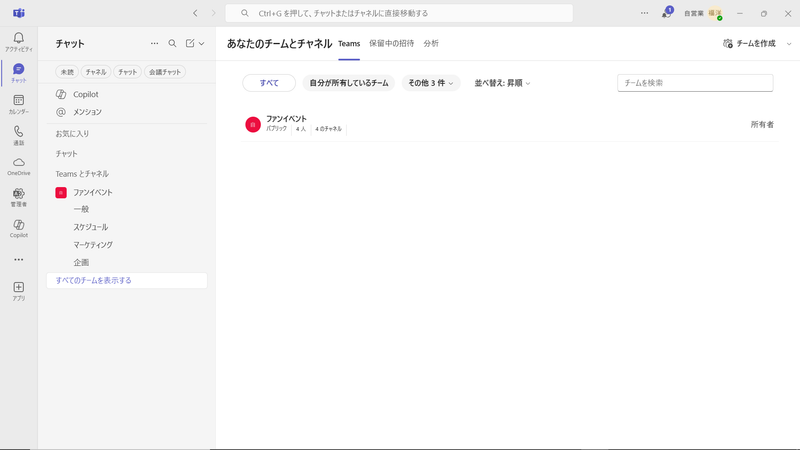
Task: Filter by 会議チャット chip
Action: (x=165, y=72)
